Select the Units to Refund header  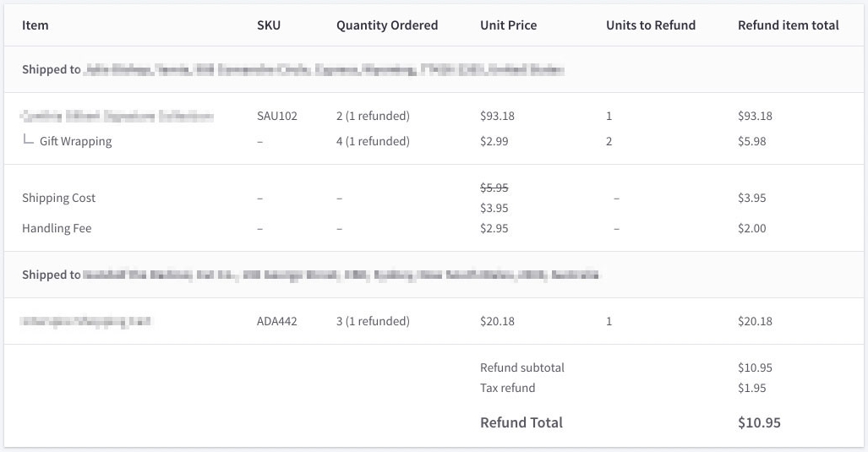(x=651, y=25)
